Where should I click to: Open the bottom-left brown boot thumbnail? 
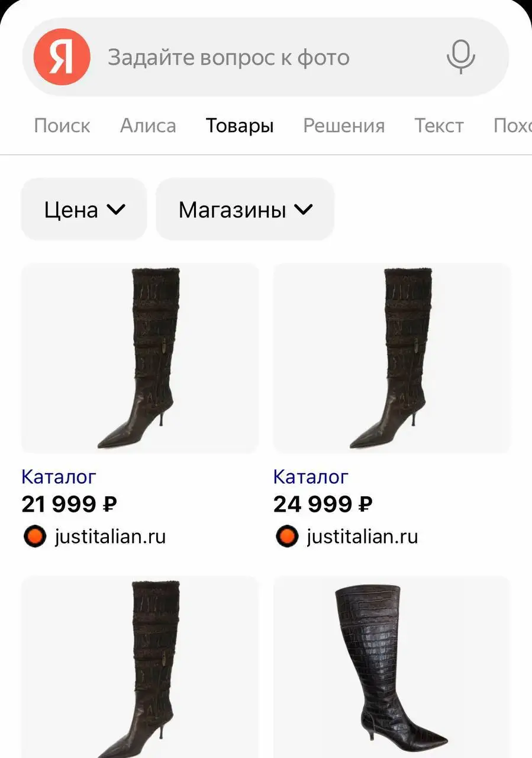(x=140, y=667)
